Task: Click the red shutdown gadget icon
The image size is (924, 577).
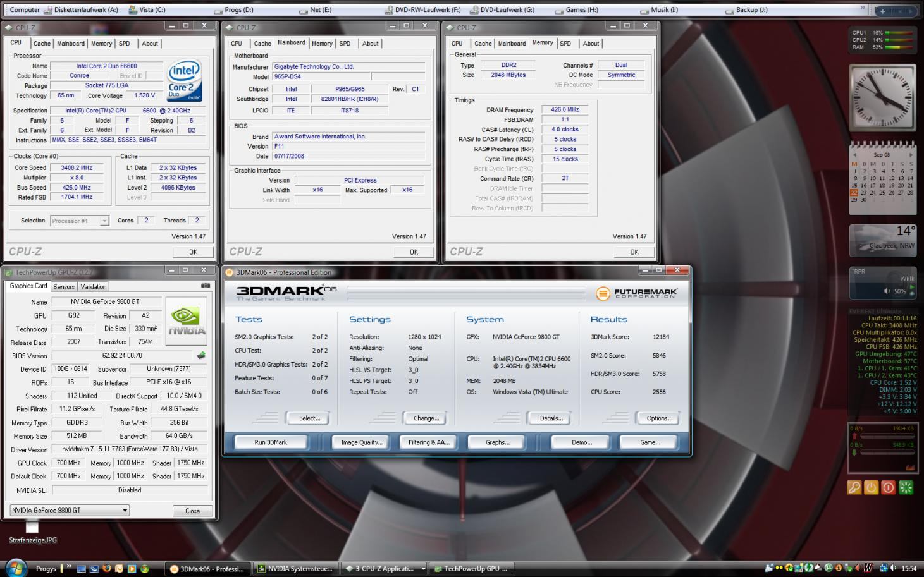Action: point(888,487)
